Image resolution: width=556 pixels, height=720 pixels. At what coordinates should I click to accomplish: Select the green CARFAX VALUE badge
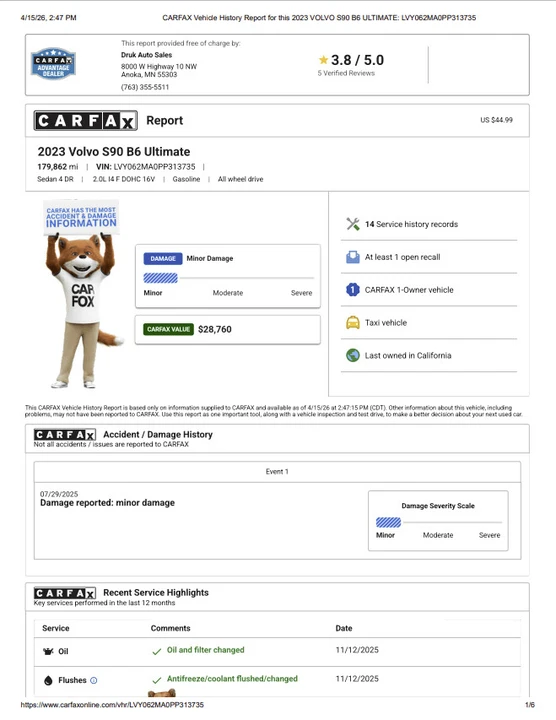(x=168, y=329)
